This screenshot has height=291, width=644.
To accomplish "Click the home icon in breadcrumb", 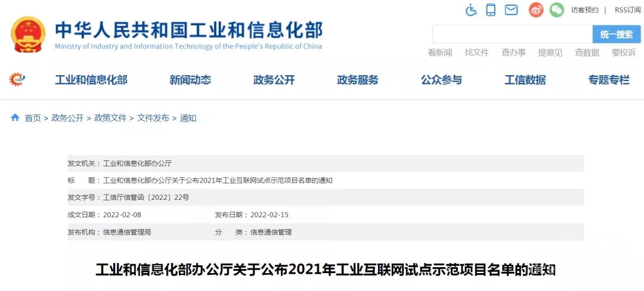I will (15, 118).
